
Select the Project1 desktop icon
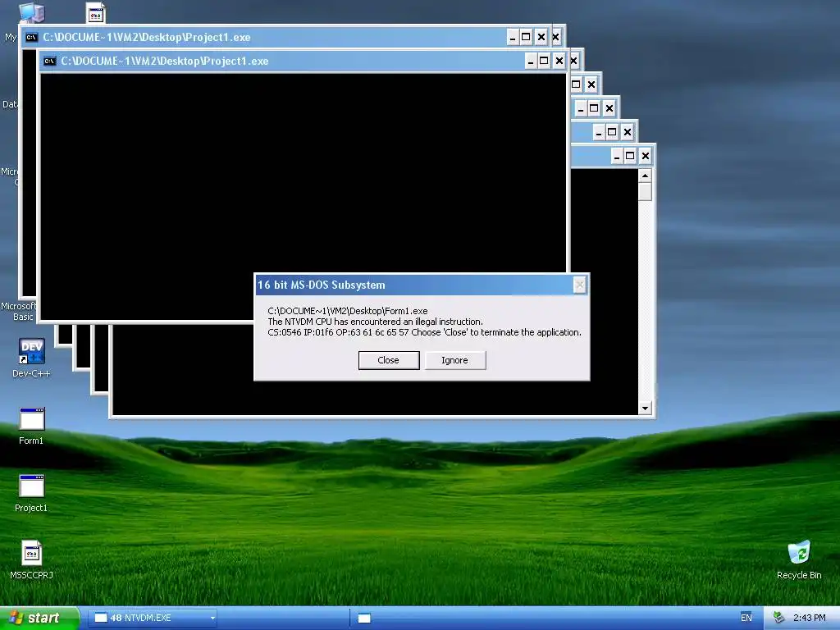[31, 493]
